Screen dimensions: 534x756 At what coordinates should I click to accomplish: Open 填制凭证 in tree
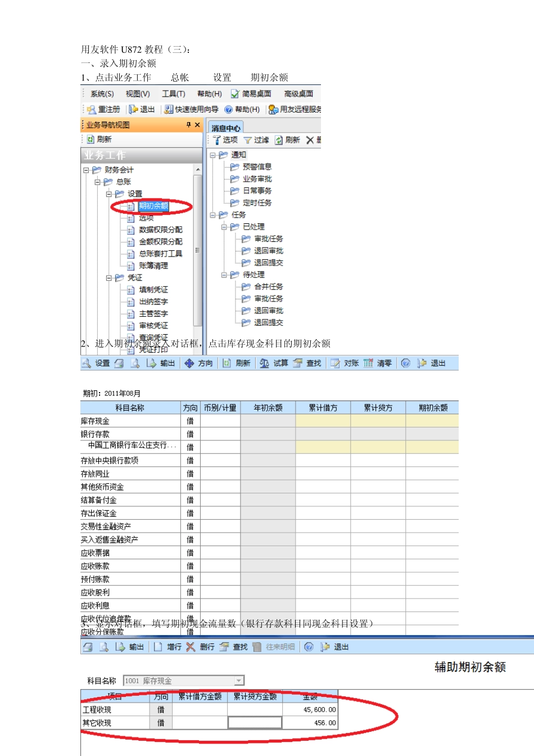click(153, 290)
